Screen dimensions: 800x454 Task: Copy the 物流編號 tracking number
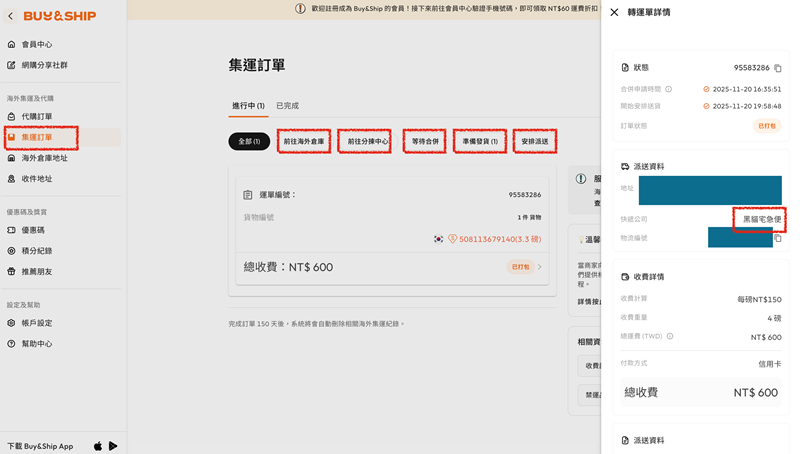(x=778, y=238)
